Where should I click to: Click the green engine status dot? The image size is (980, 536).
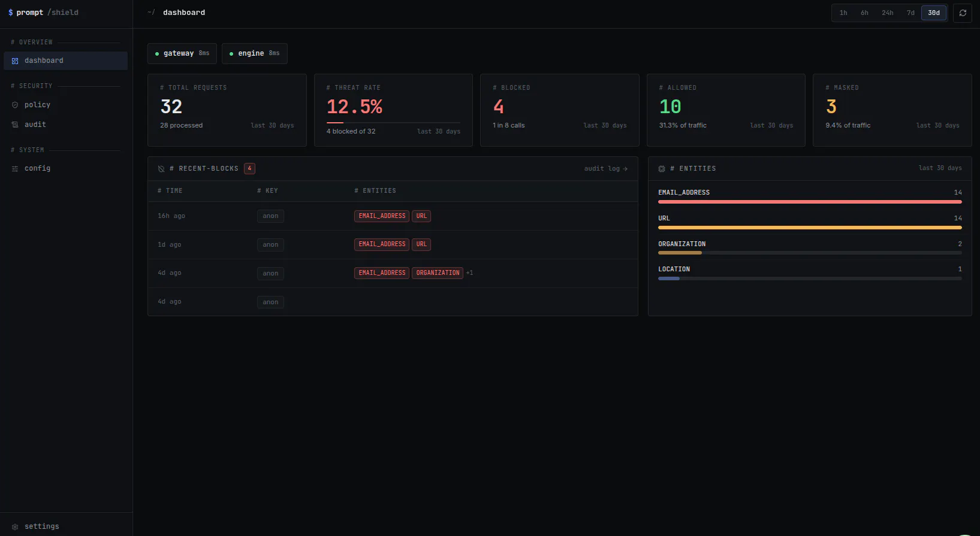[x=231, y=54]
